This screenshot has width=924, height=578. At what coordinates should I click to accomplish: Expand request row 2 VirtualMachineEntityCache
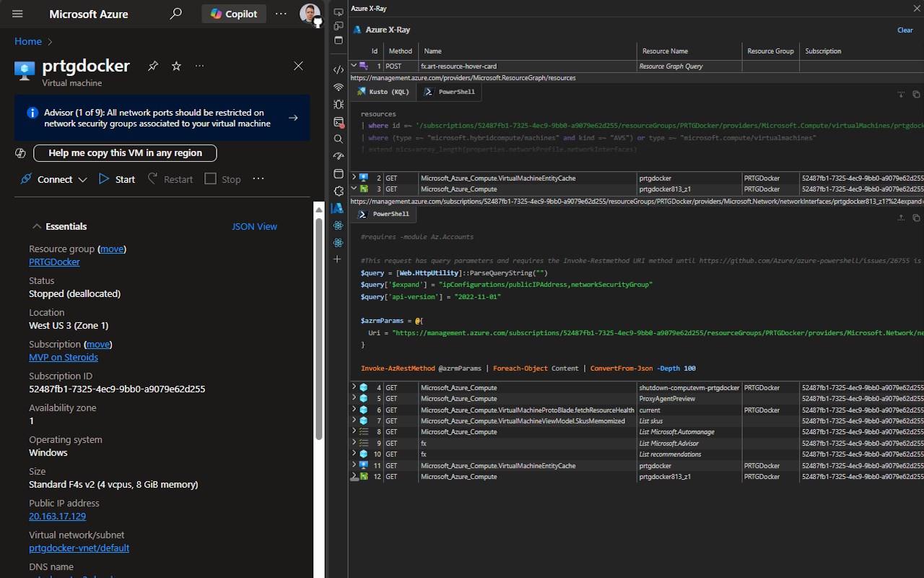coord(354,178)
